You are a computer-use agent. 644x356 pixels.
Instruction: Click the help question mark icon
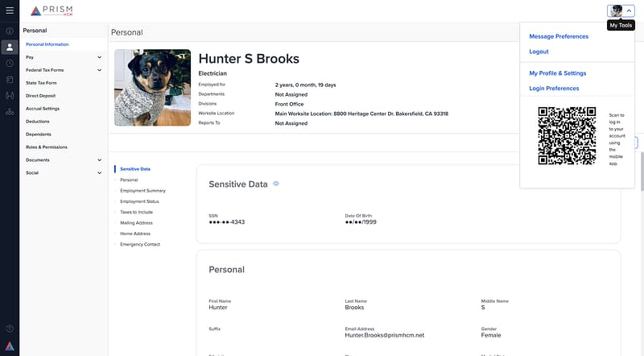point(10,329)
